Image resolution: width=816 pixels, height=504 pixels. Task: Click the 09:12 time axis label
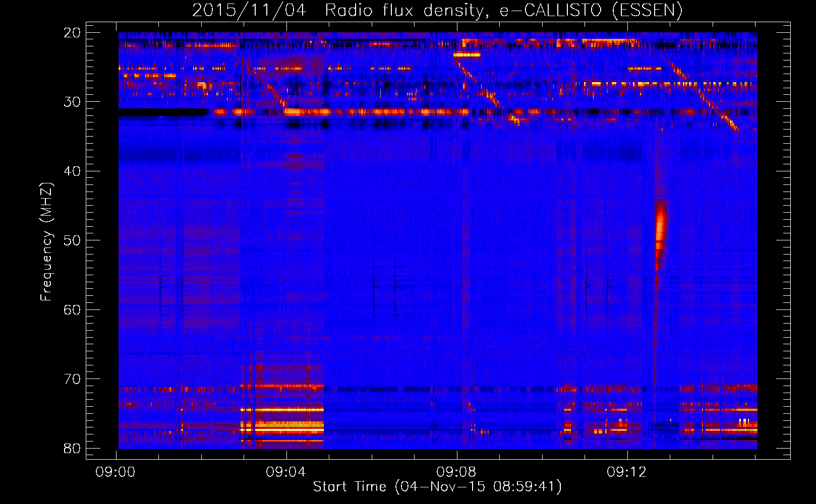click(627, 472)
